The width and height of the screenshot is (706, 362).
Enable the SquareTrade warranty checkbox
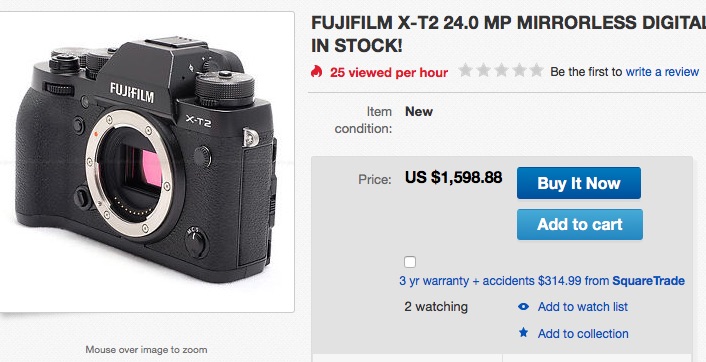point(410,262)
